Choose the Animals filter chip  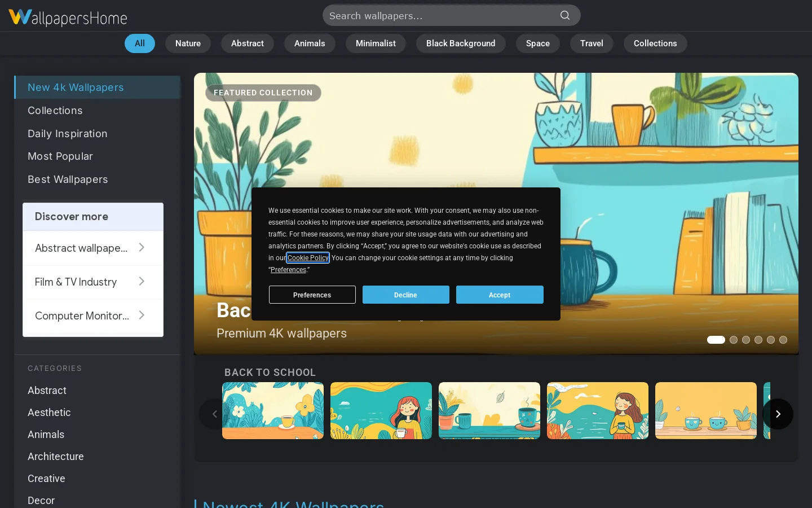pyautogui.click(x=310, y=43)
